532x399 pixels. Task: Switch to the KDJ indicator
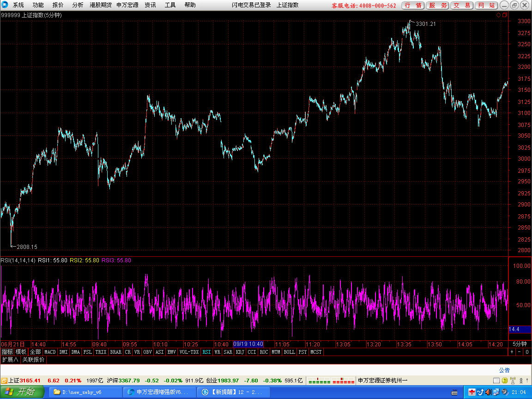[x=240, y=352]
